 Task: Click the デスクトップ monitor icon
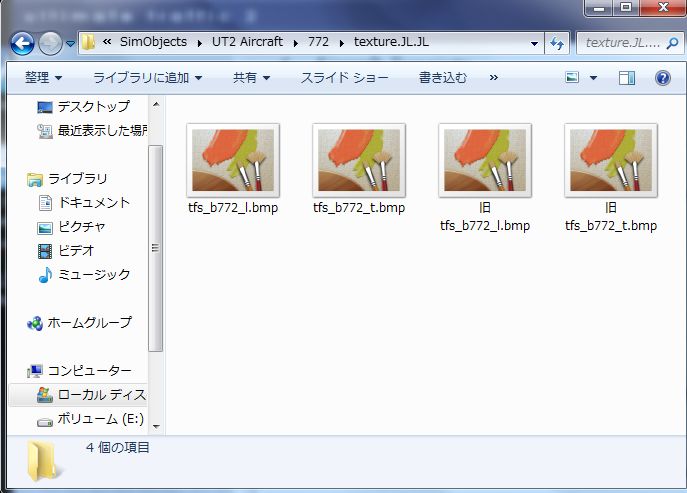45,107
